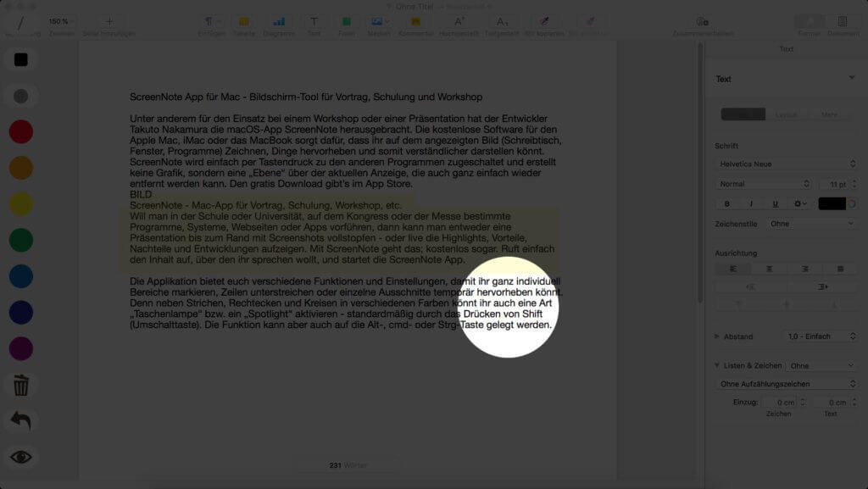Open the Zeichenstile dropdown set to Ohne

pyautogui.click(x=811, y=224)
